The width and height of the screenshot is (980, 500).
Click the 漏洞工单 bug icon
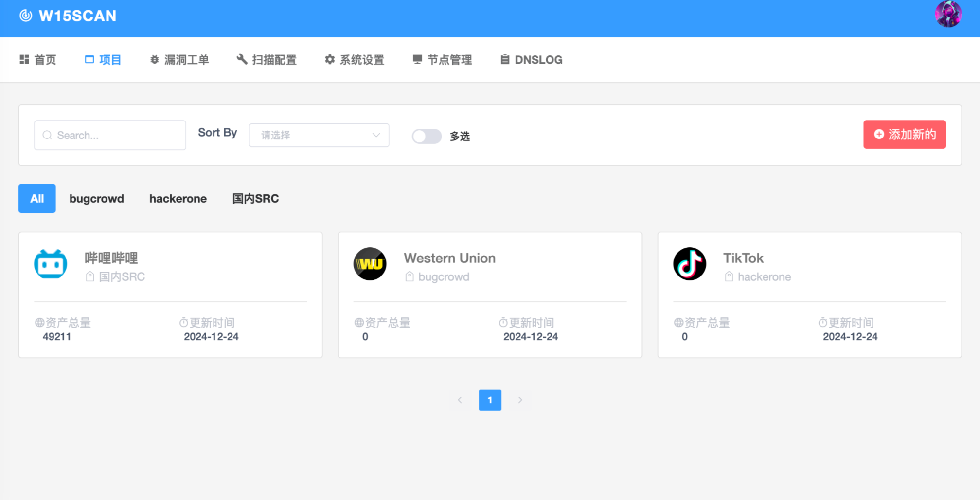155,59
